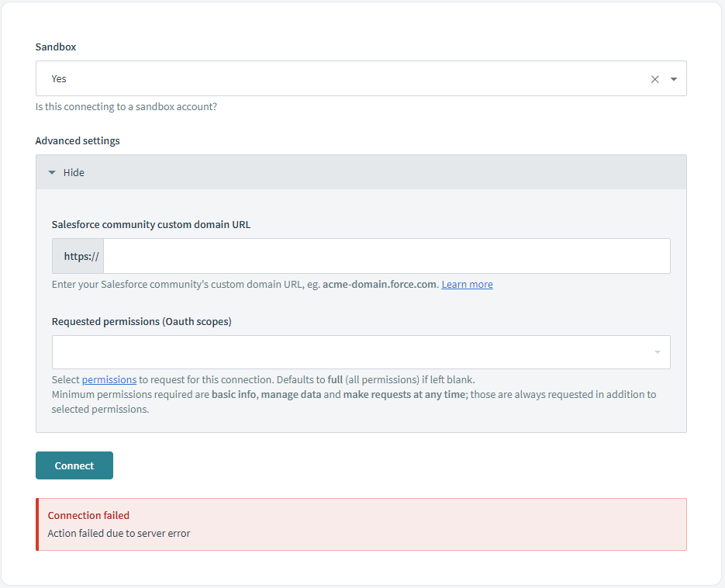Open the Sandbox dropdown via its caret icon

click(x=674, y=78)
